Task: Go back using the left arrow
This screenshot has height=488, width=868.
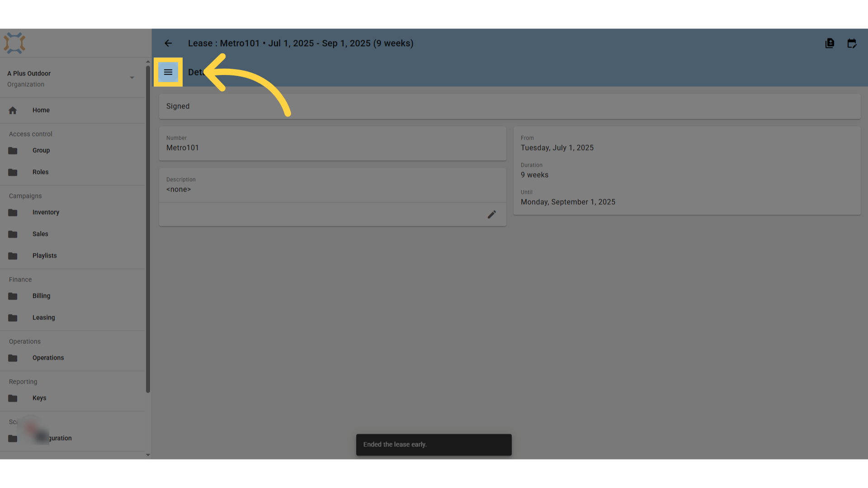Action: click(x=168, y=43)
